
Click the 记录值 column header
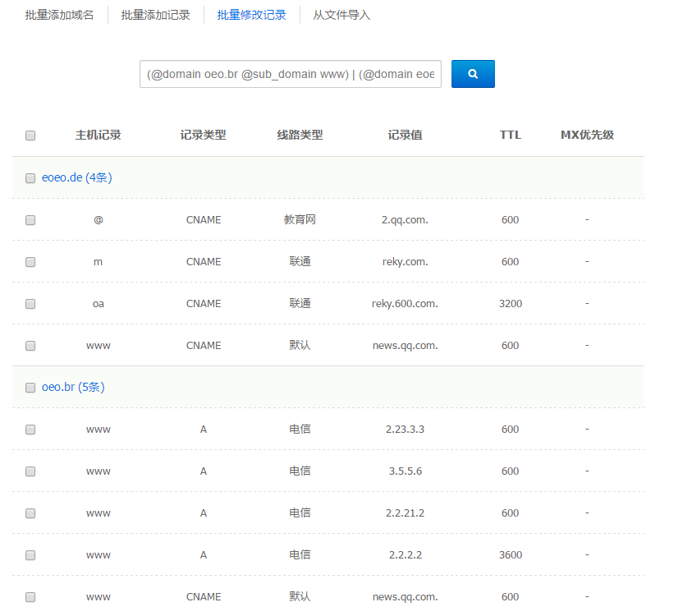(406, 135)
